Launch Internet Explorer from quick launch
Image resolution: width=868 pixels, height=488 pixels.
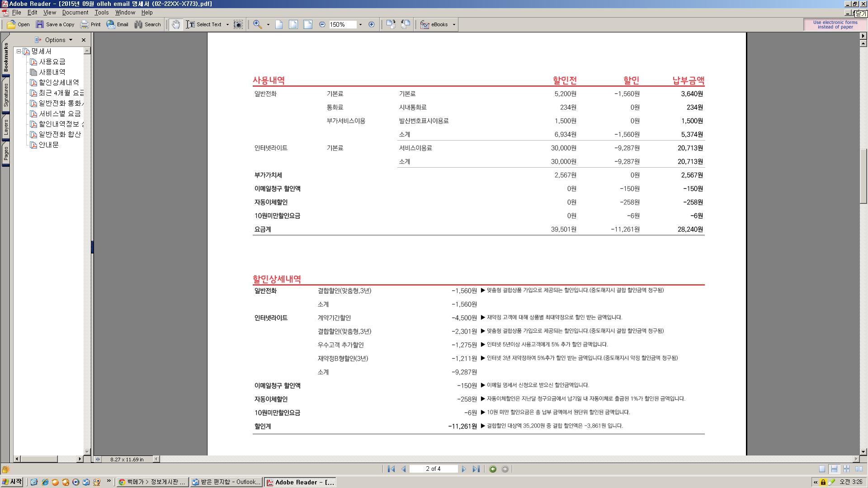(45, 482)
